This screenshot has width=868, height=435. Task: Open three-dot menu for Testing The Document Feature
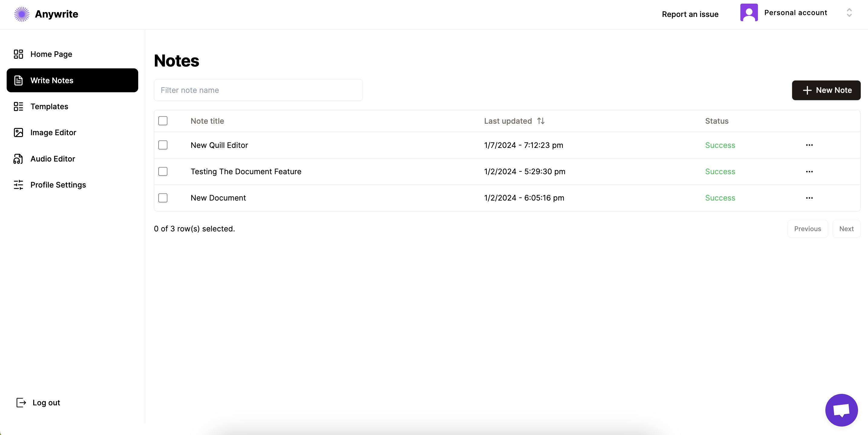pyautogui.click(x=809, y=172)
